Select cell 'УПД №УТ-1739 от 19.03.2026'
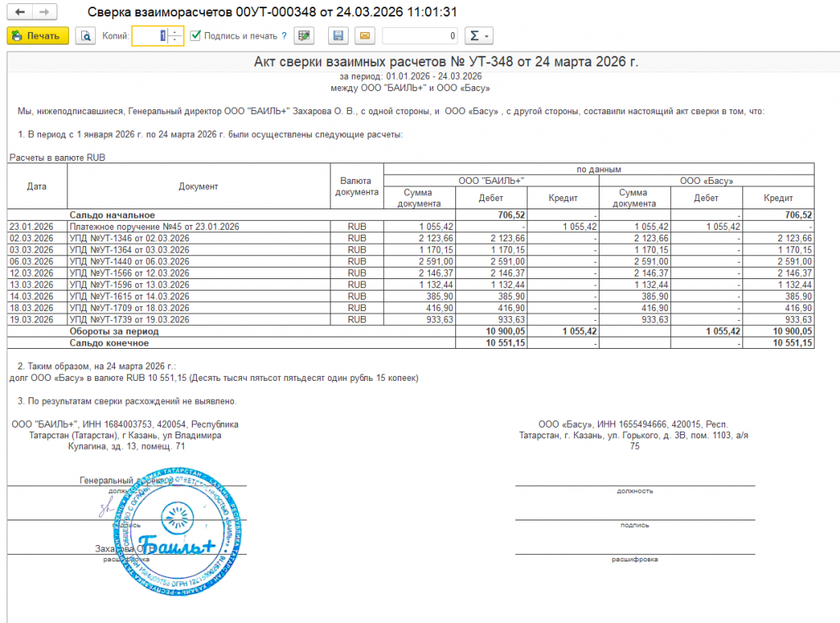840x623 pixels. tap(199, 319)
